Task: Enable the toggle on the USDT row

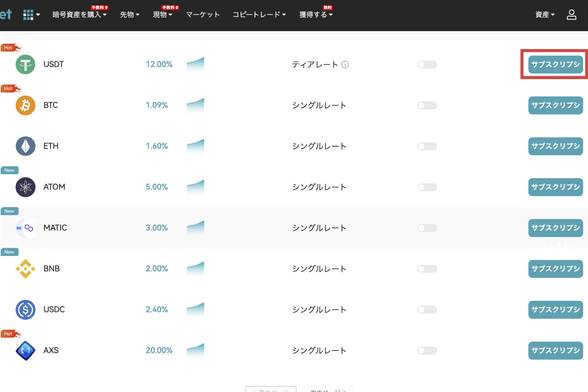Action: tap(427, 65)
